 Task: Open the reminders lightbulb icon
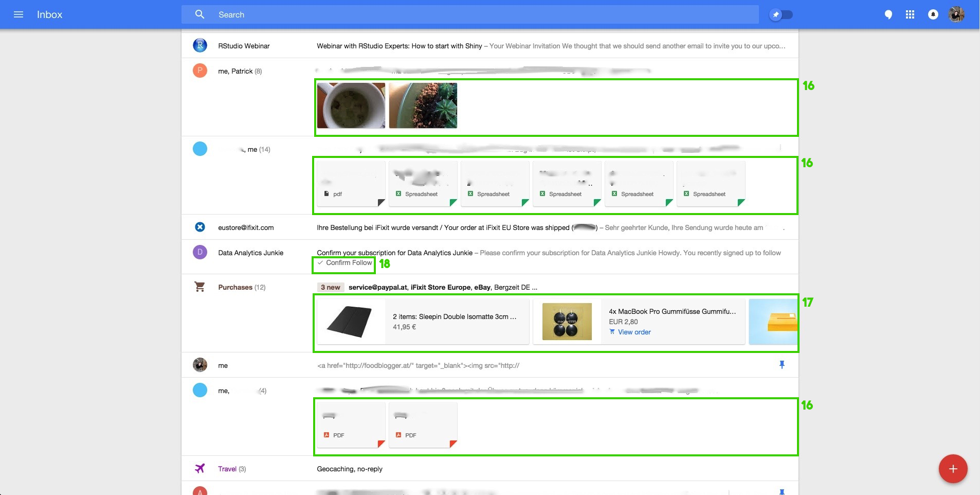pyautogui.click(x=888, y=14)
